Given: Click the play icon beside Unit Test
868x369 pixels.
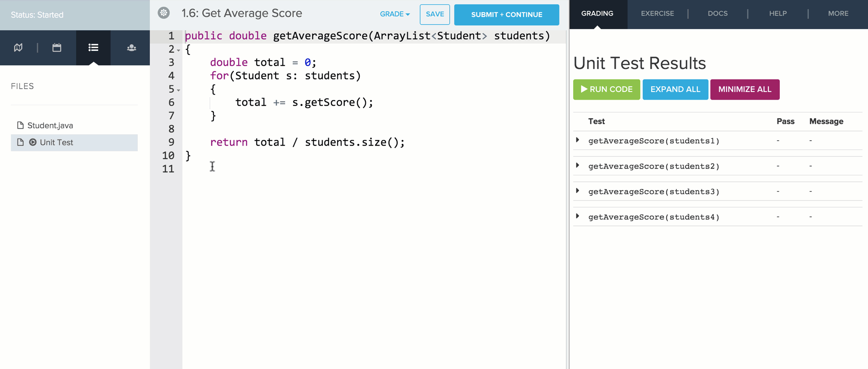Looking at the screenshot, I should coord(33,142).
